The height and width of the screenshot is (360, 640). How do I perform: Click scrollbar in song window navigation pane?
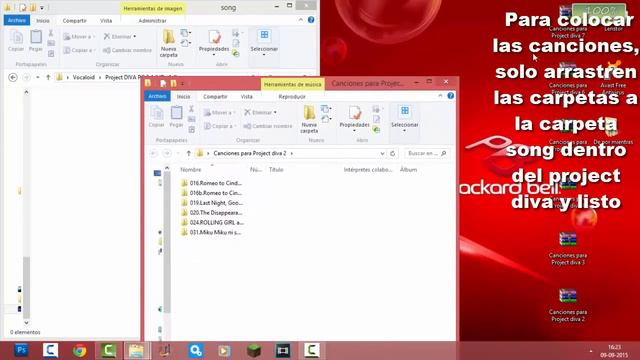click(27, 288)
